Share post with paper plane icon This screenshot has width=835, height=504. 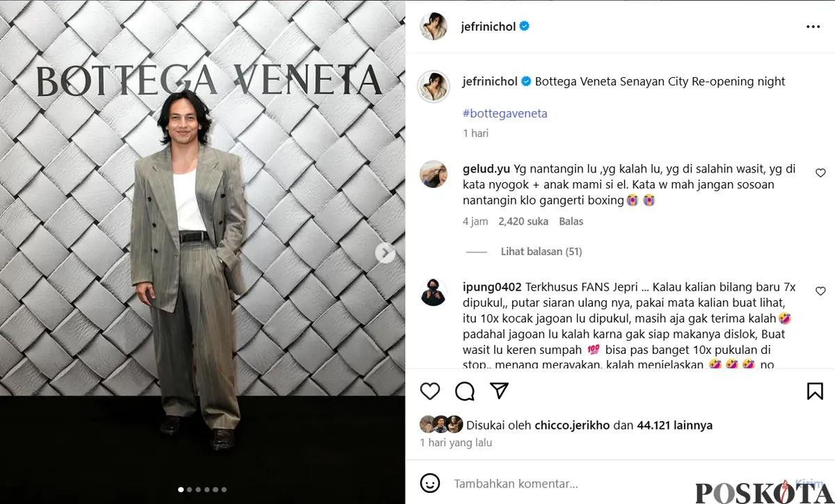point(499,391)
